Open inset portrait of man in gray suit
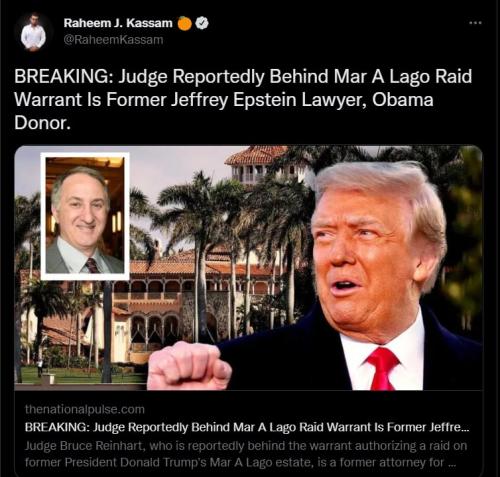Image resolution: width=500 pixels, height=477 pixels. pos(85,216)
